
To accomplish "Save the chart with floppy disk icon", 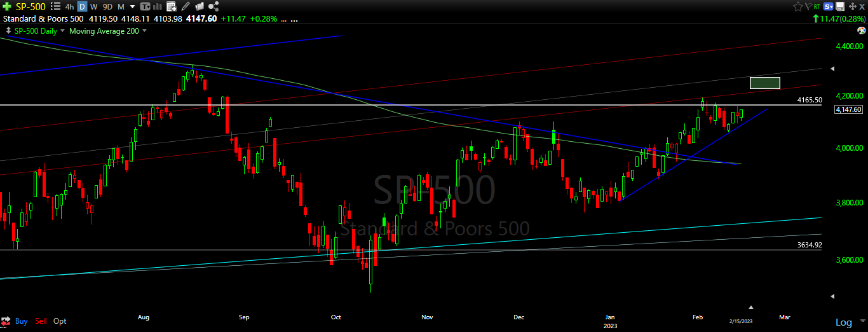I will click(840, 6).
